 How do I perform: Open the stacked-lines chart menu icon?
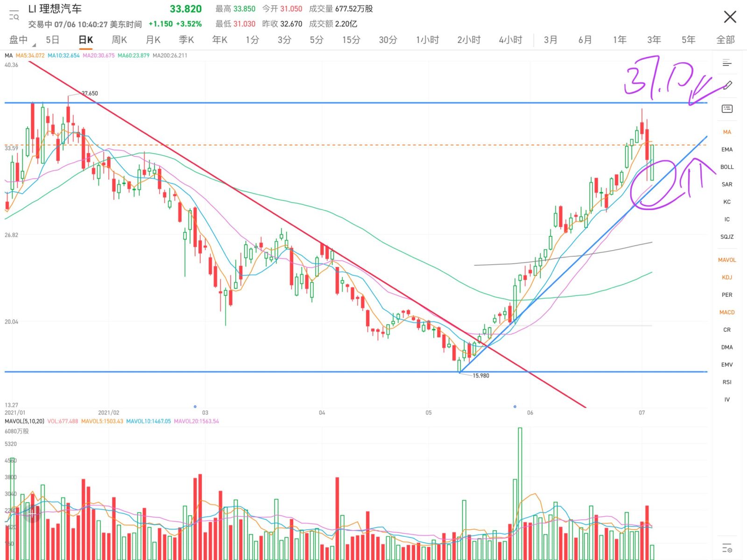(x=727, y=63)
